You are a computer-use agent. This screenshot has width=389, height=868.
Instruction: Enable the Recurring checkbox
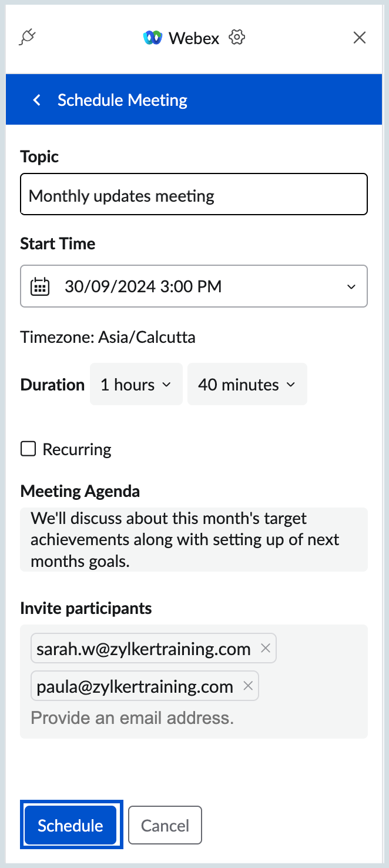tap(28, 449)
